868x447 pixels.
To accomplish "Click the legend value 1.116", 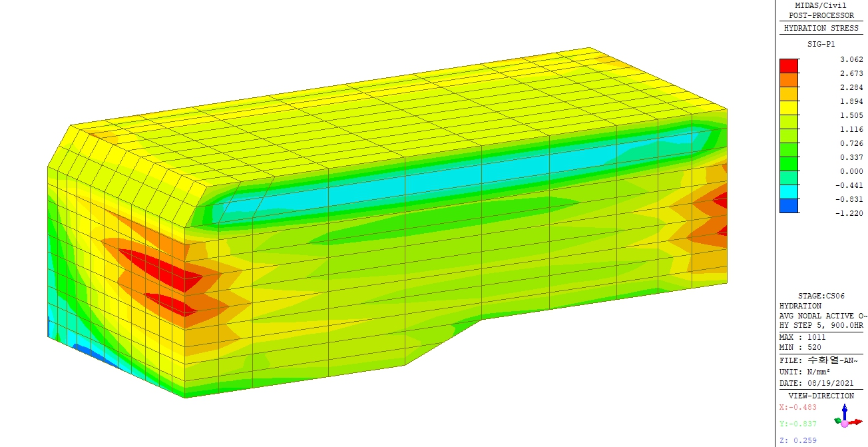I will click(x=851, y=129).
